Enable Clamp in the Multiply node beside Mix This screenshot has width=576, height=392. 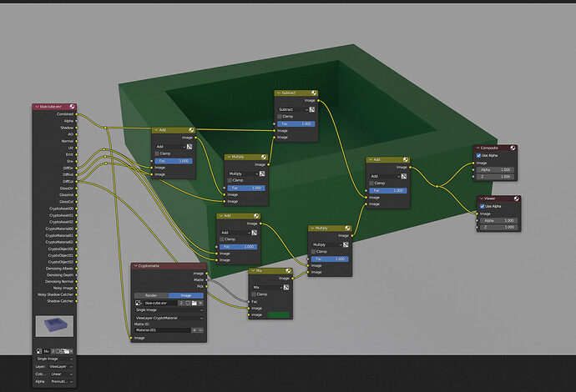click(x=313, y=252)
